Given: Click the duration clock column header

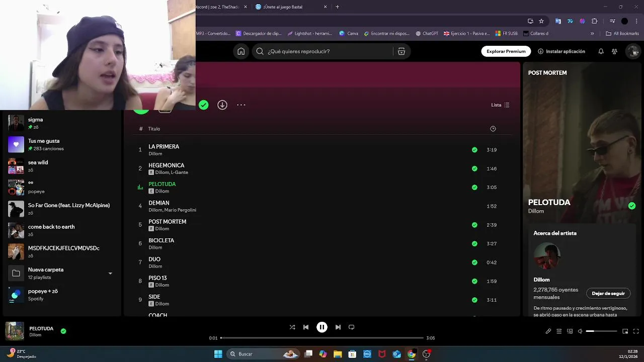Looking at the screenshot, I should tap(493, 129).
